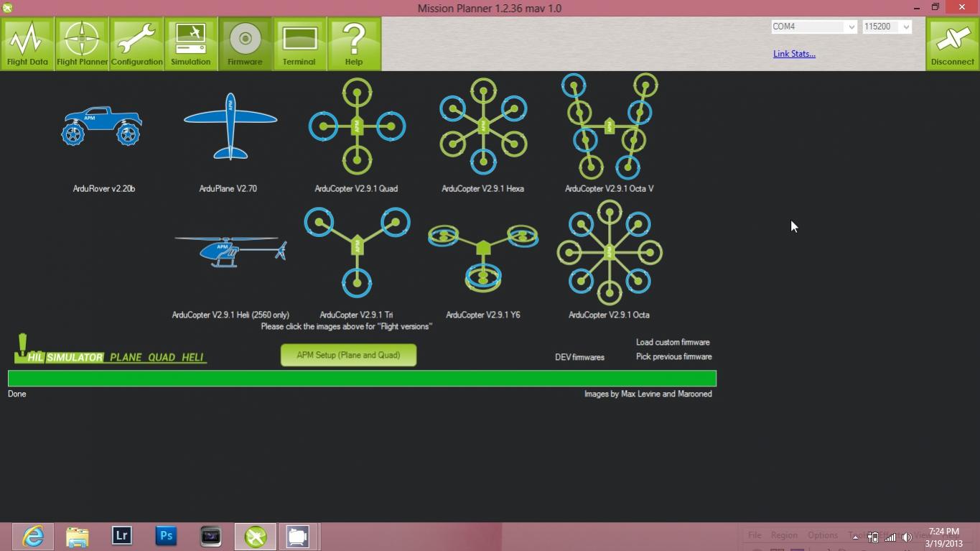
Task: Select the ArduRover monster truck firmware icon
Action: coord(102,127)
